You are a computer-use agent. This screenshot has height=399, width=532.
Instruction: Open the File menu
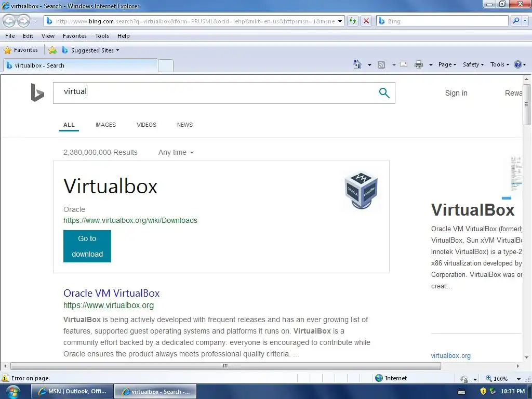[x=10, y=36]
